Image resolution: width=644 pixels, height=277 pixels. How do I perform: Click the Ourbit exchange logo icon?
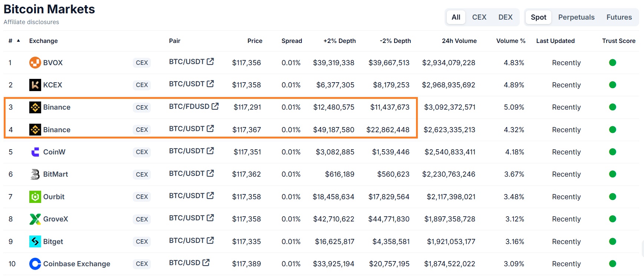35,197
